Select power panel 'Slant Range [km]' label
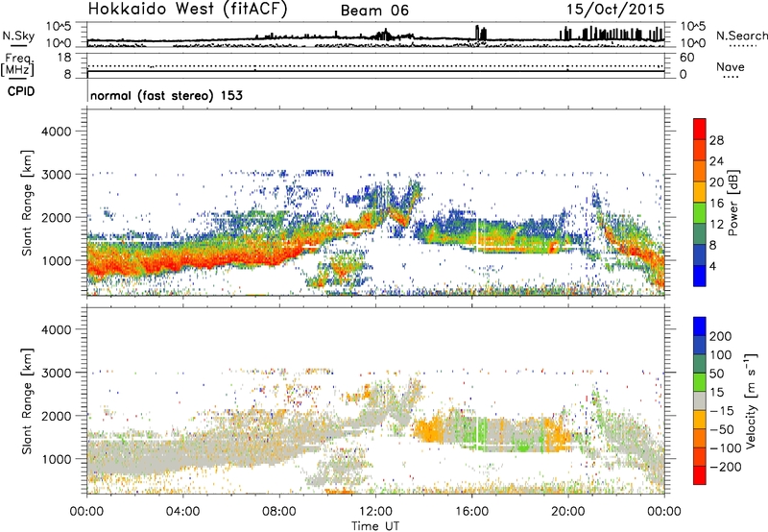Image resolution: width=768 pixels, height=532 pixels. point(27,203)
